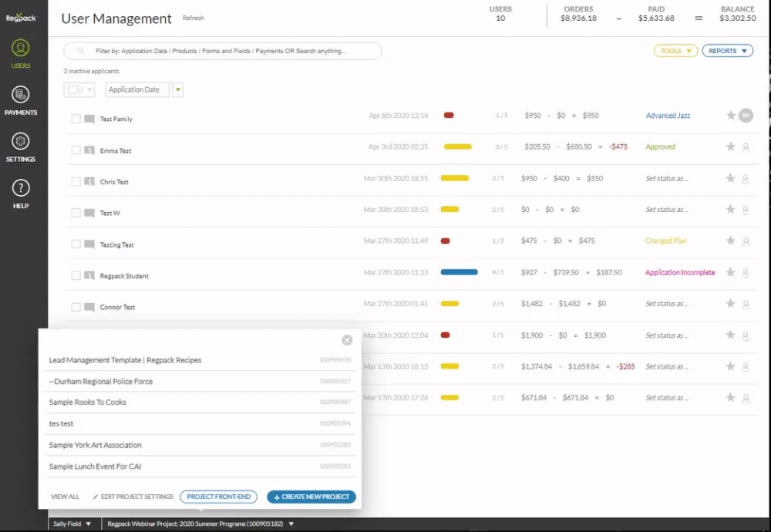Star the Emma Test row

coord(731,146)
